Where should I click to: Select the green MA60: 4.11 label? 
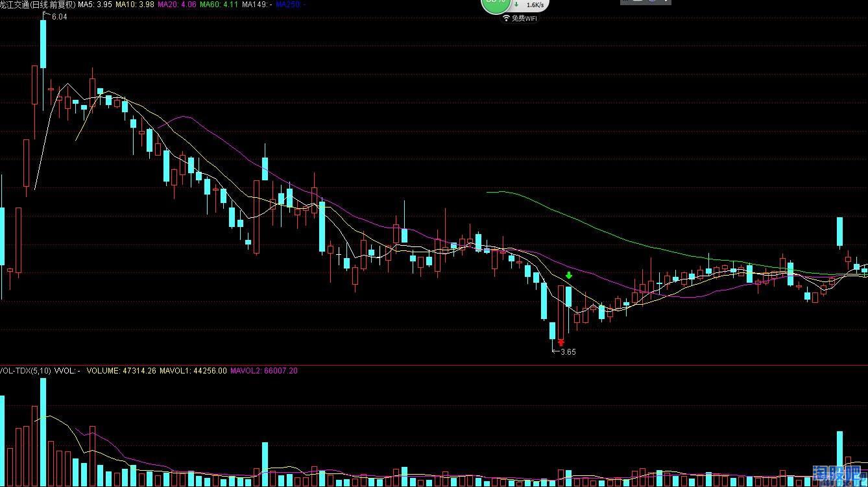tap(219, 5)
